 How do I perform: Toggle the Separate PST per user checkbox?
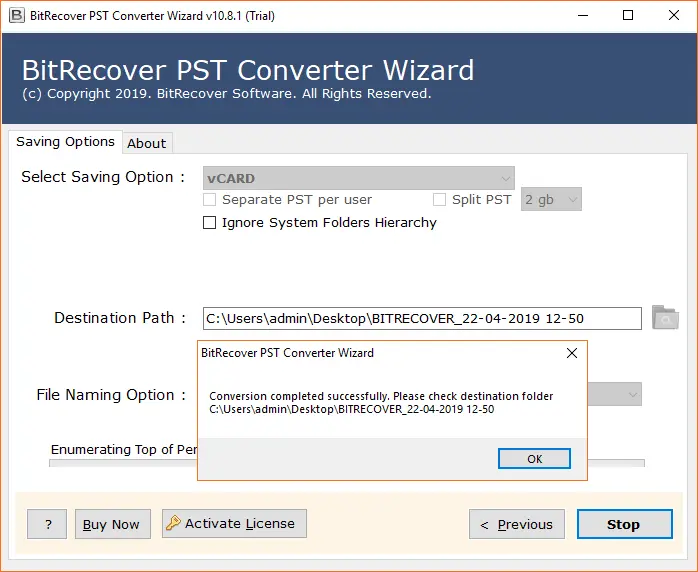tap(209, 200)
